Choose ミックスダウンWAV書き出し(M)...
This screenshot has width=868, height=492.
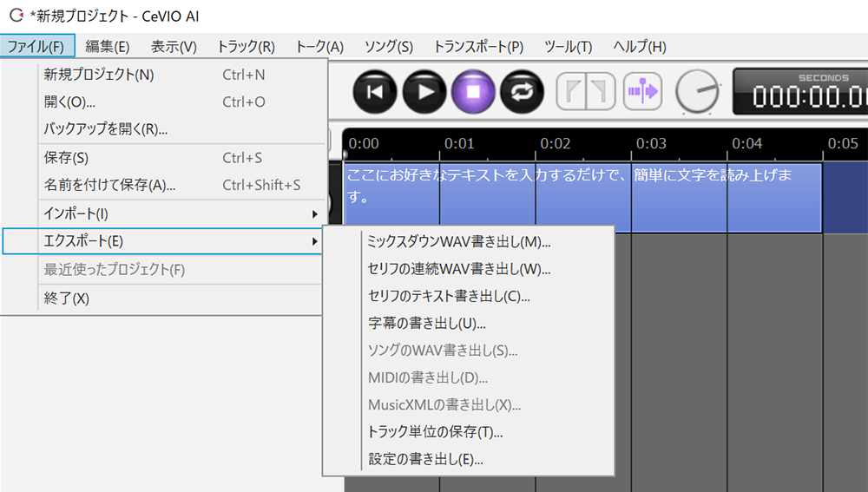pos(469,242)
